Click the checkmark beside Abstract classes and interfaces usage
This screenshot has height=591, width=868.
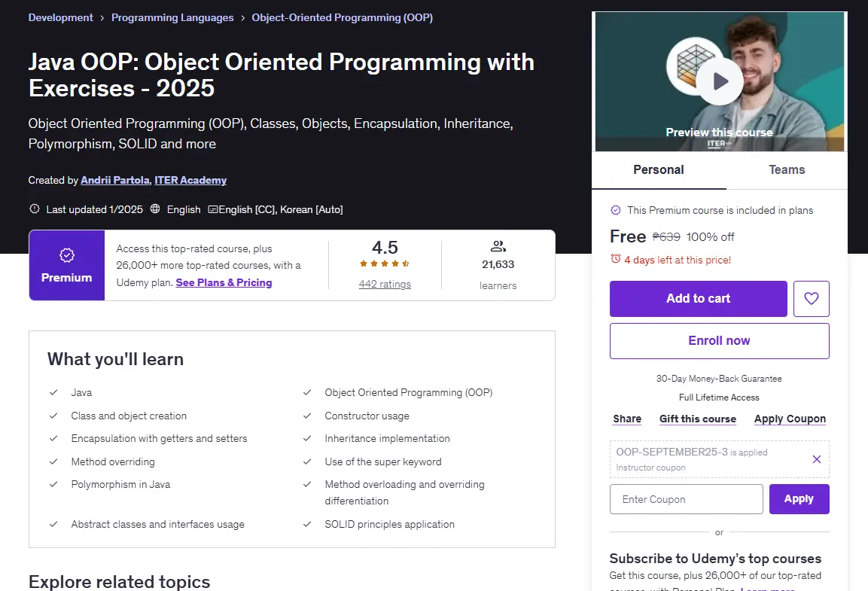53,524
